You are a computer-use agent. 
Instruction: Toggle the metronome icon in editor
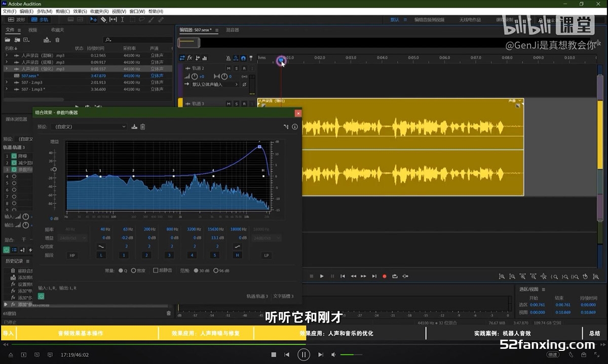(x=229, y=58)
